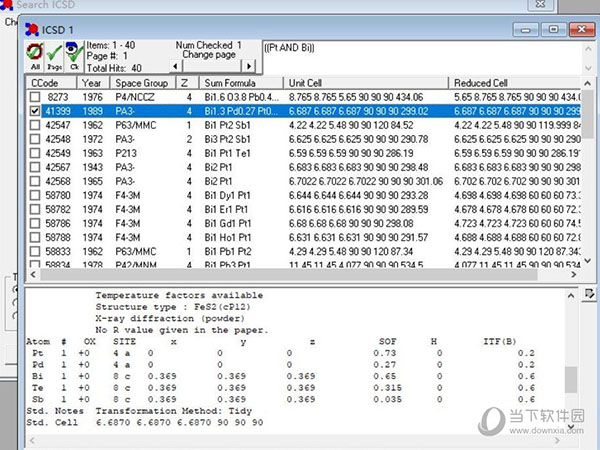Screen dimensions: 600x450
Task: Click the ICSD 1 window logo icon
Action: tap(32, 29)
